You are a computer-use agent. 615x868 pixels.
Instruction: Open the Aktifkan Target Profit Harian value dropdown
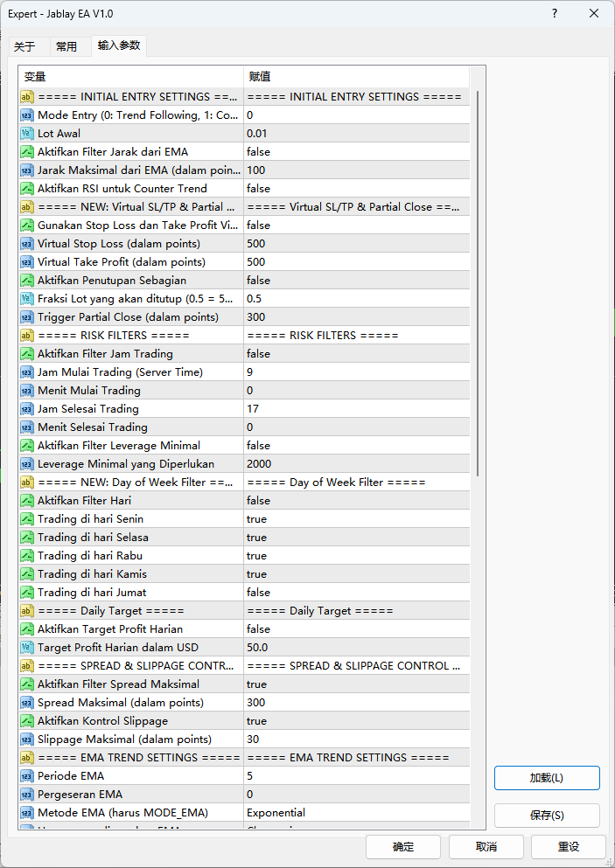357,629
